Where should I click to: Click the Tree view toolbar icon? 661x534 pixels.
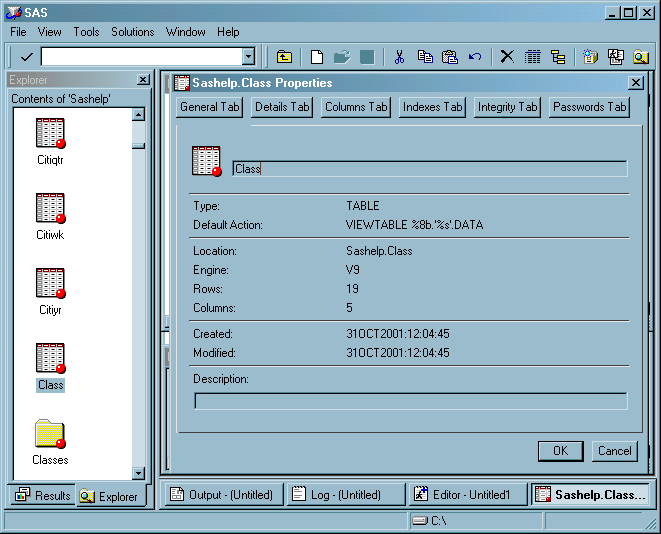pos(558,56)
